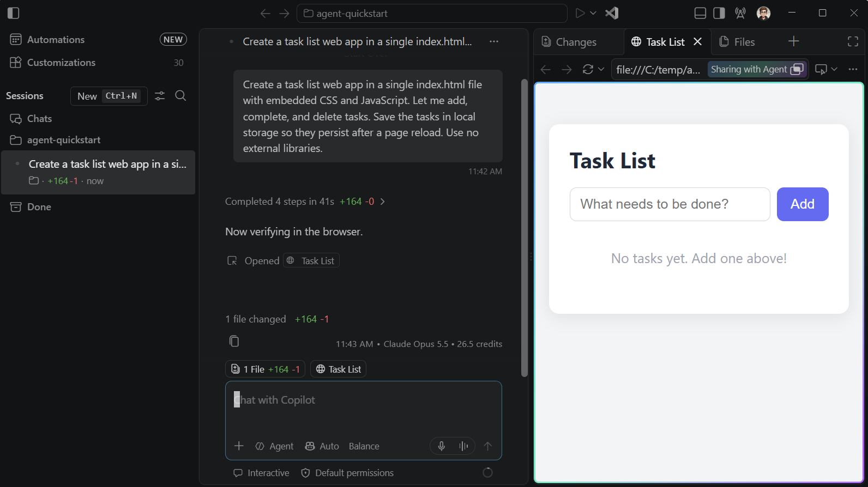Viewport: 868px width, 487px height.
Task: Go forward with the title bar arrow
Action: (x=284, y=13)
